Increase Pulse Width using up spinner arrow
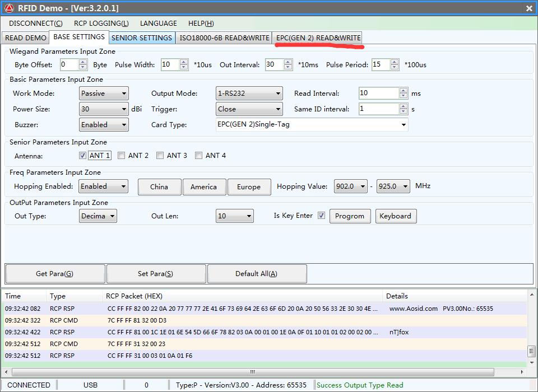Image resolution: width=538 pixels, height=392 pixels. (x=184, y=62)
